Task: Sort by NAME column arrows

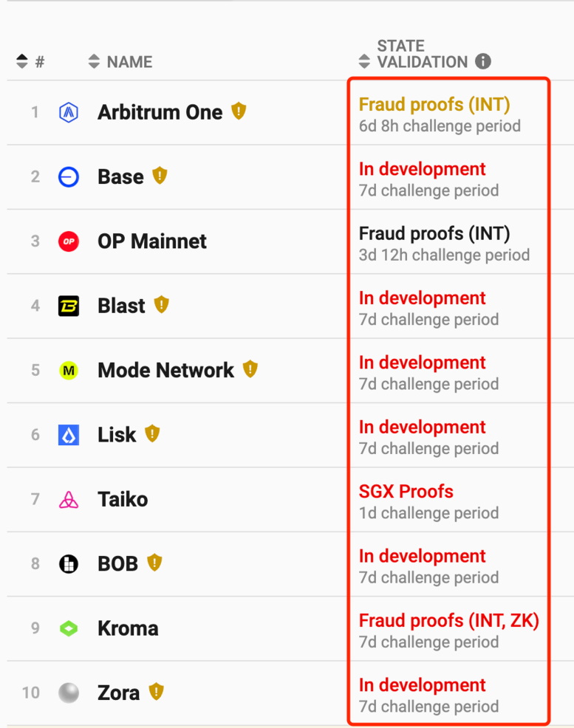Action: (x=94, y=61)
